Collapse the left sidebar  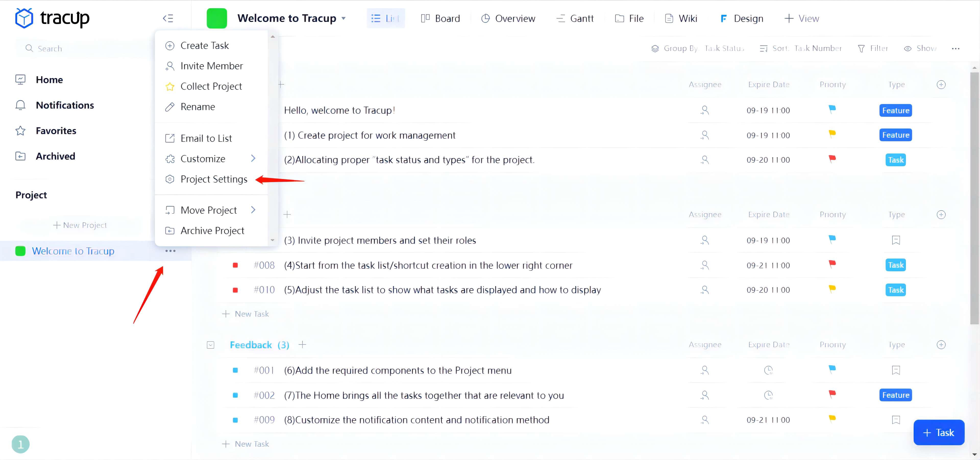(167, 18)
